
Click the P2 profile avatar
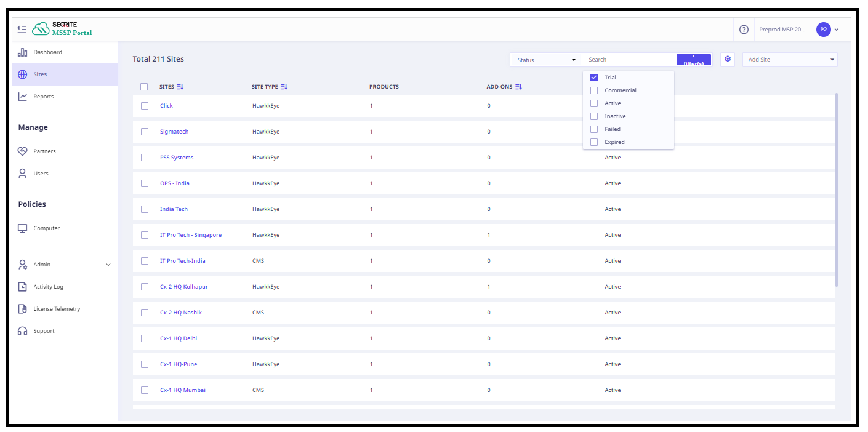(823, 30)
